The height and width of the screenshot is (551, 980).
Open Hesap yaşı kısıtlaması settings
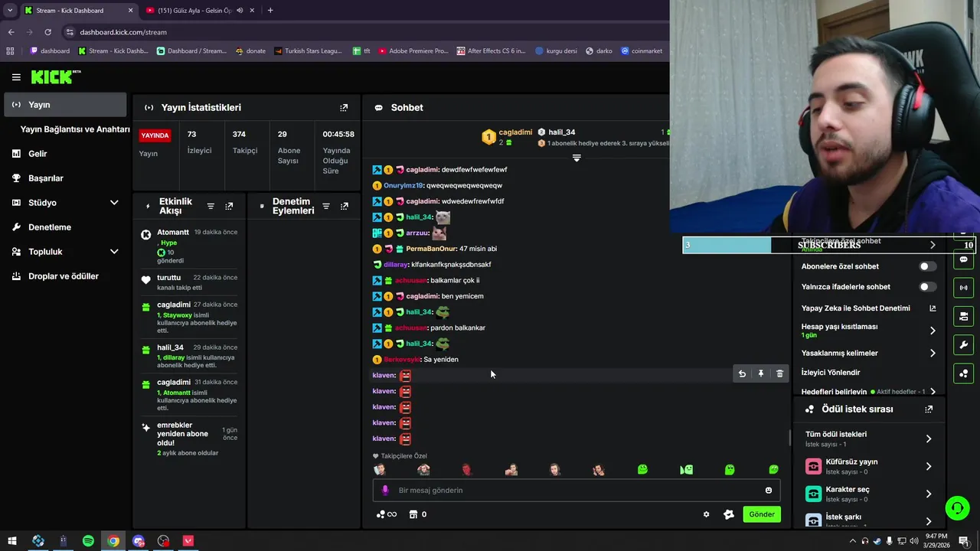(x=868, y=331)
